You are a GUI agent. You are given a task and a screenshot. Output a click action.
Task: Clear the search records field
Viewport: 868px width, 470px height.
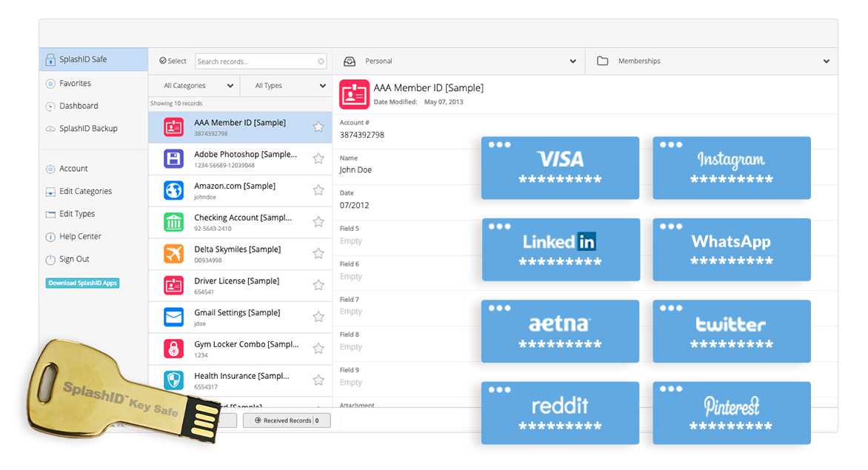(x=321, y=61)
